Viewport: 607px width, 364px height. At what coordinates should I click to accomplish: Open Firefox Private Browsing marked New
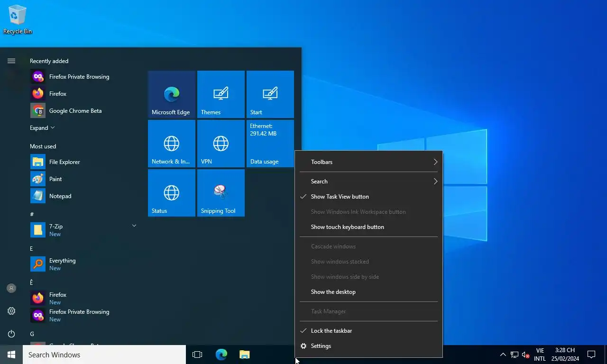(x=84, y=315)
